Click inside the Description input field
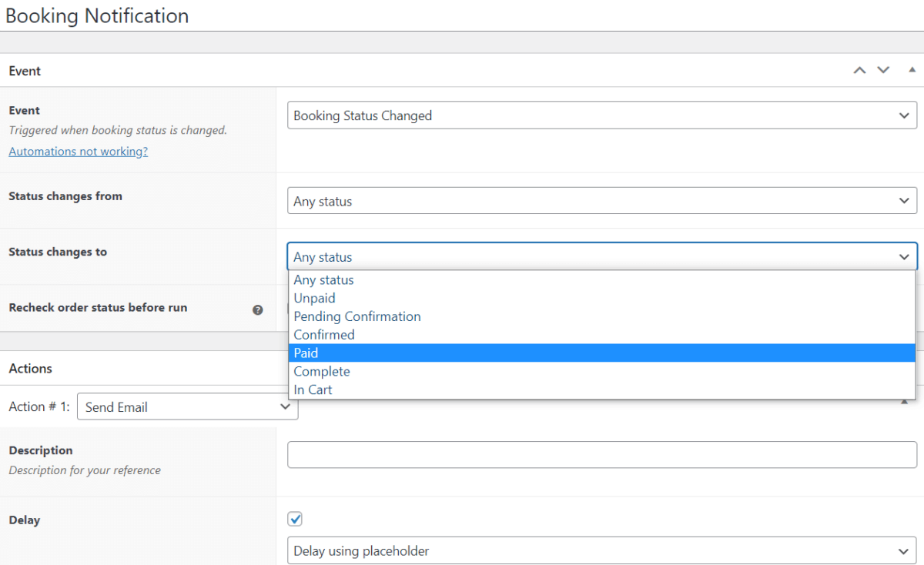Image resolution: width=924 pixels, height=565 pixels. tap(602, 454)
